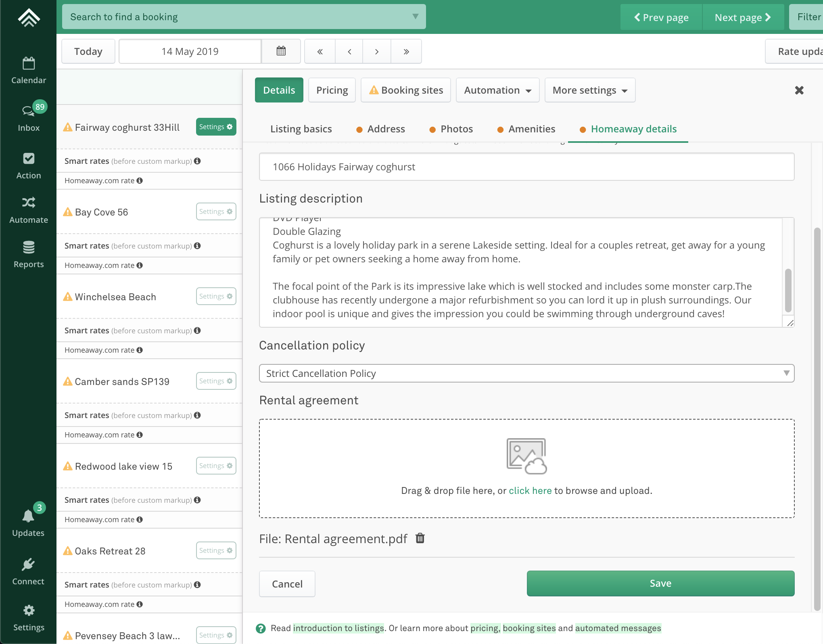The height and width of the screenshot is (644, 823).
Task: Open the date picker calendar icon
Action: [281, 51]
